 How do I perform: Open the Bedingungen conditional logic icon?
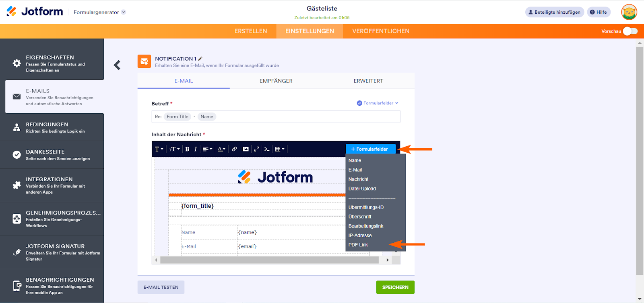click(x=17, y=127)
